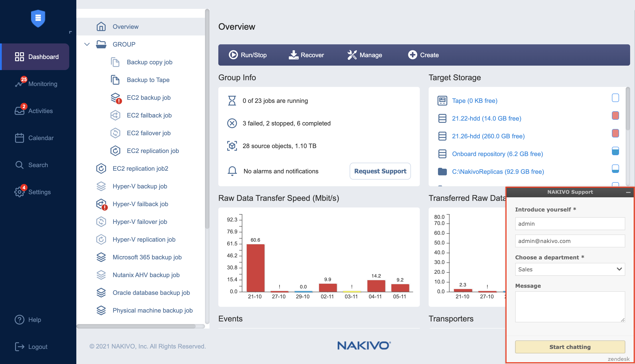This screenshot has width=635, height=364.
Task: Minimize the NAKIVO Support chat widget
Action: point(628,192)
